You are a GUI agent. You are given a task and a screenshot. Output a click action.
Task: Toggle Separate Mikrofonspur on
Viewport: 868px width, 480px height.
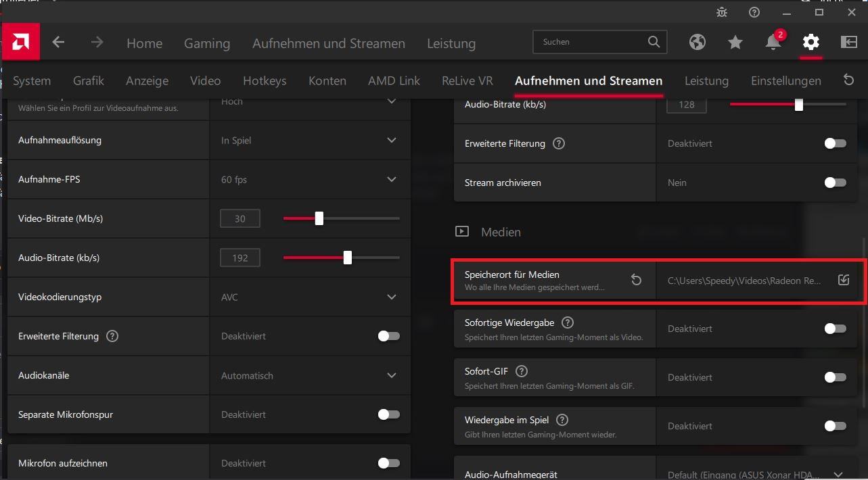388,414
